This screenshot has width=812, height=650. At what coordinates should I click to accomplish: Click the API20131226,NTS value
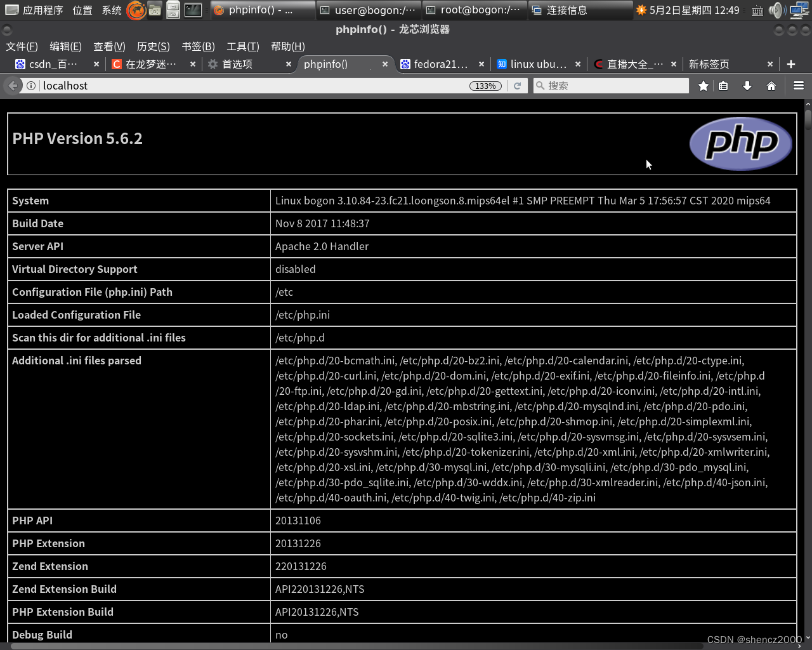click(x=317, y=612)
